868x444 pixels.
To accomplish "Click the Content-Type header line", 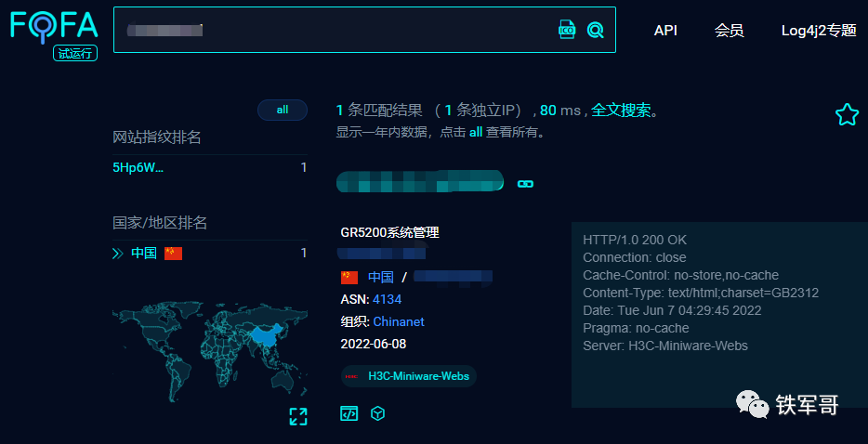I will [x=701, y=293].
